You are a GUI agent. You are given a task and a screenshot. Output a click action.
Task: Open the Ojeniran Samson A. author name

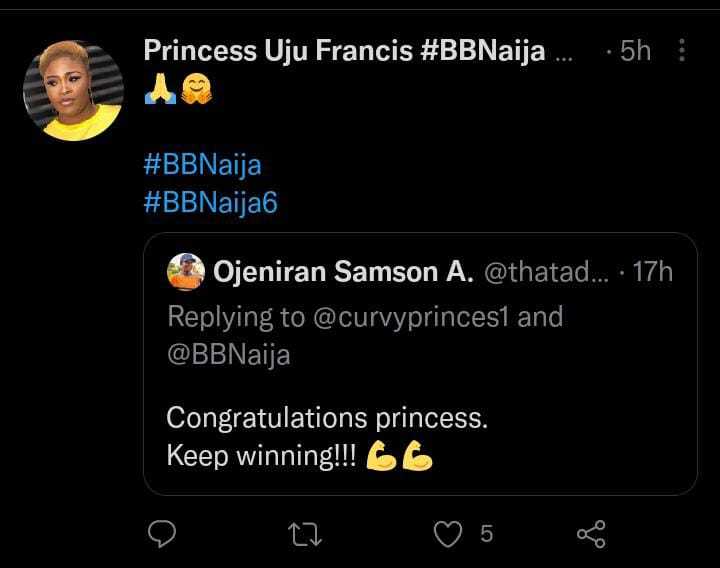coord(343,270)
